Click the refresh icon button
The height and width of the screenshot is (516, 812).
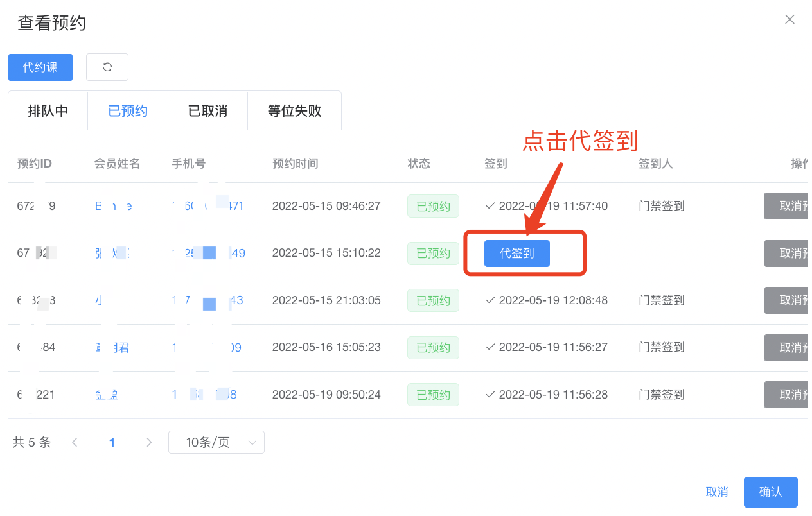107,67
